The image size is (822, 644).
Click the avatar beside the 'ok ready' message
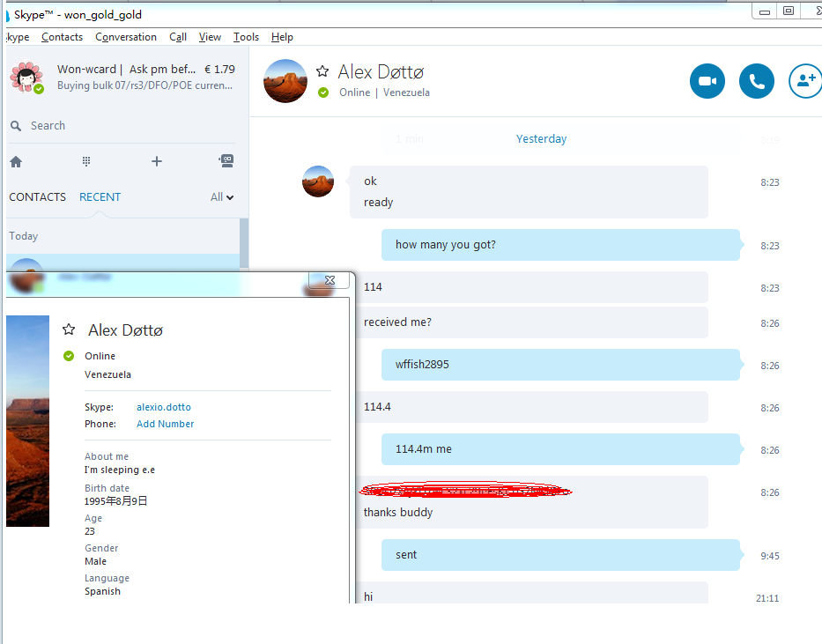click(x=318, y=181)
